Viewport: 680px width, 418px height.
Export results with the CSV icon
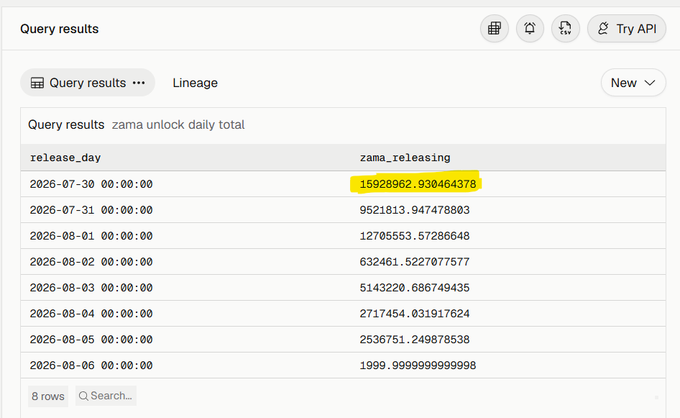coord(565,29)
